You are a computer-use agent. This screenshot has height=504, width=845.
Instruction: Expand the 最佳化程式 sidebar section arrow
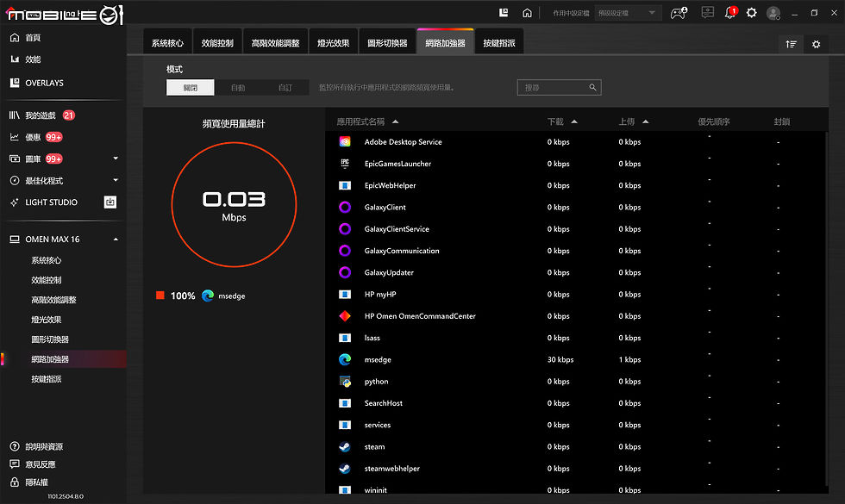point(116,180)
